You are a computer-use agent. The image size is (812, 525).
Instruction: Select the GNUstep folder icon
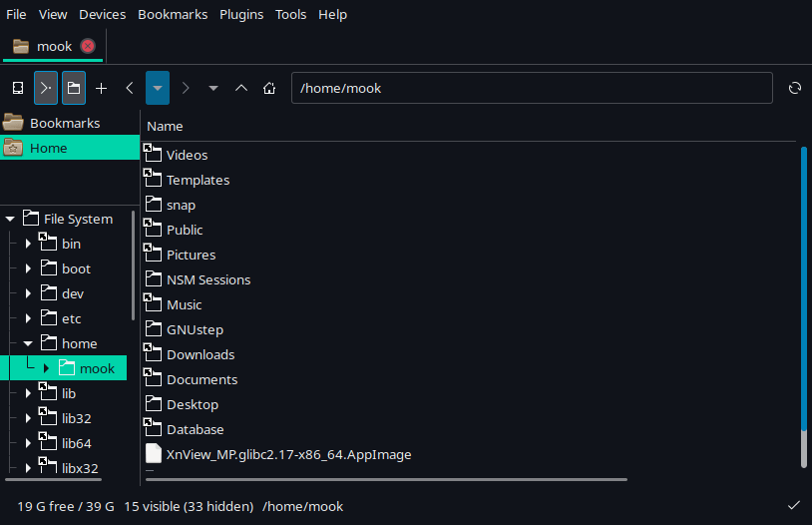click(154, 328)
